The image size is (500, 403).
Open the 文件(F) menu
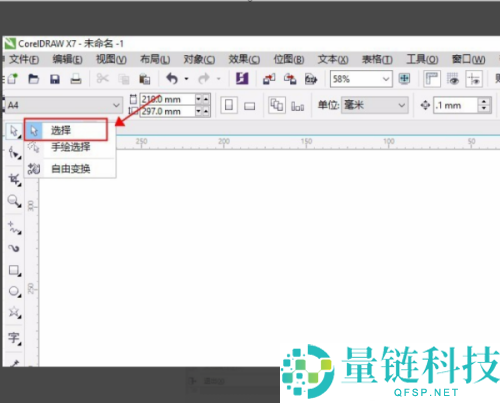click(24, 60)
